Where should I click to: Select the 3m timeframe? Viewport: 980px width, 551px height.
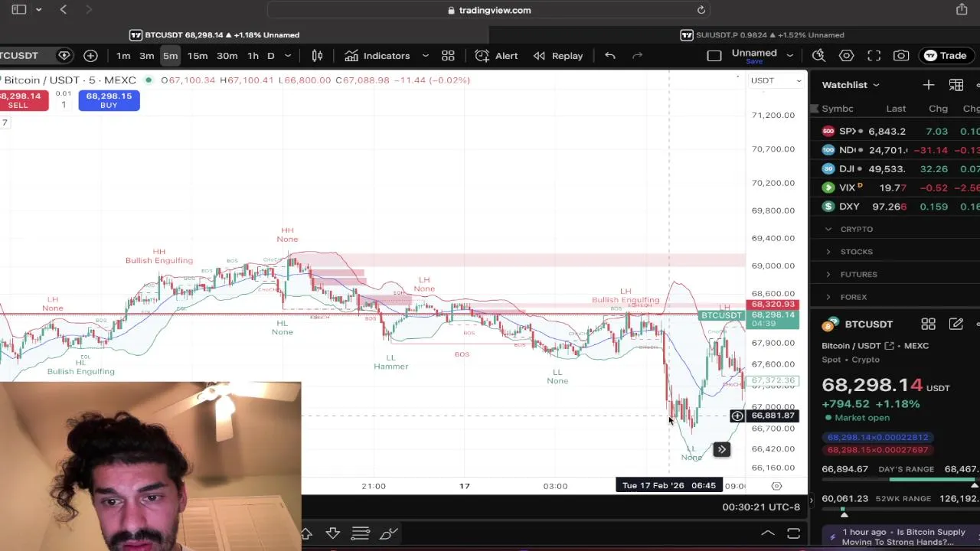[146, 55]
